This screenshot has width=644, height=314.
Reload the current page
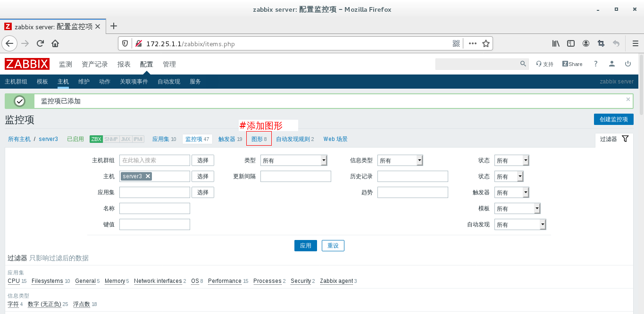[40, 43]
